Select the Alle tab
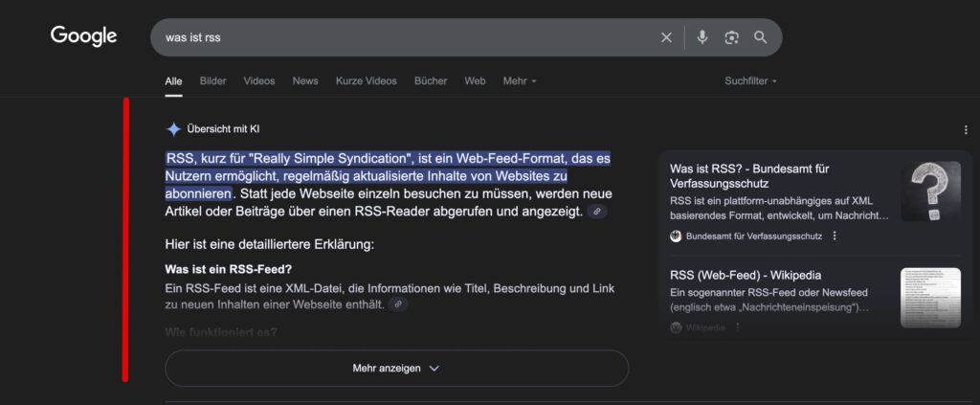 pos(174,81)
